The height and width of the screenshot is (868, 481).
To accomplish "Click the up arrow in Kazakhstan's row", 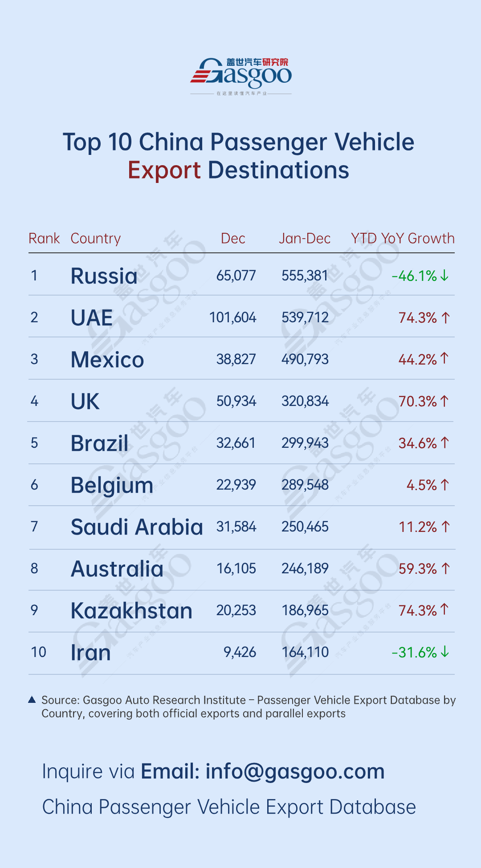I will (x=444, y=609).
